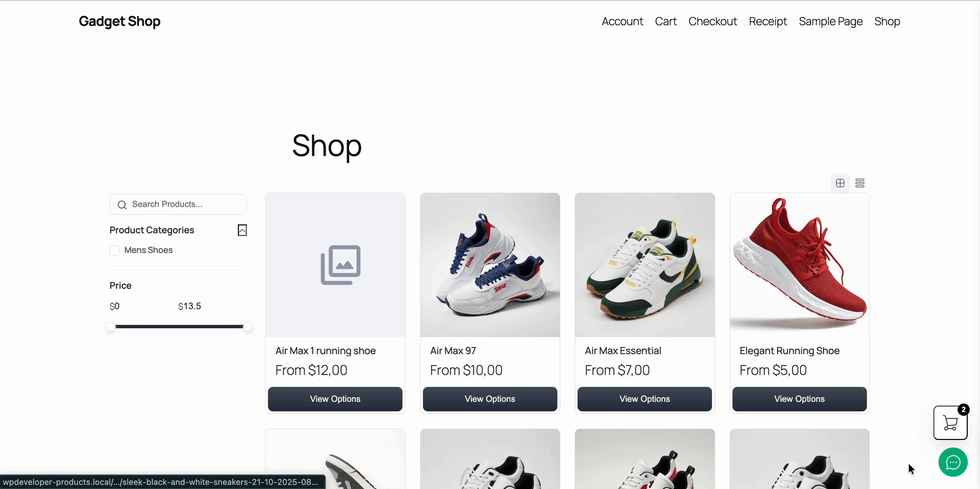Switch to grid view layout
980x489 pixels.
(840, 183)
